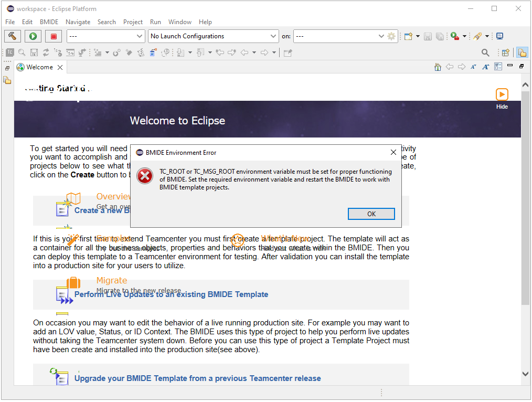Click the previous annotation up-arrow icon

201,52
